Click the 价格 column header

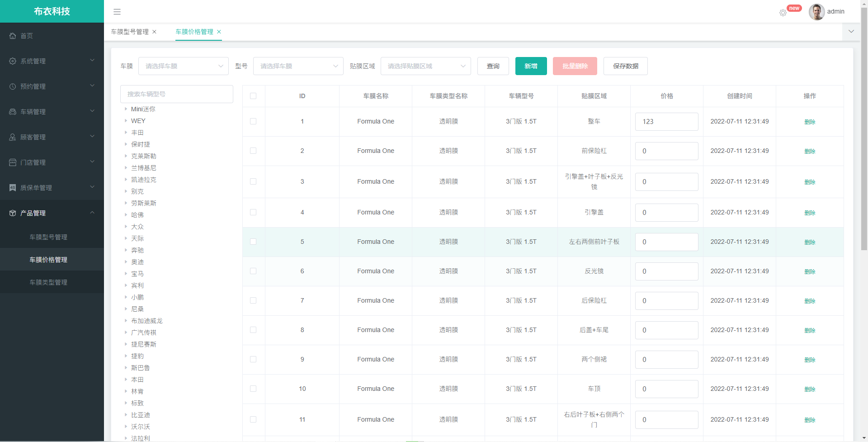point(667,96)
